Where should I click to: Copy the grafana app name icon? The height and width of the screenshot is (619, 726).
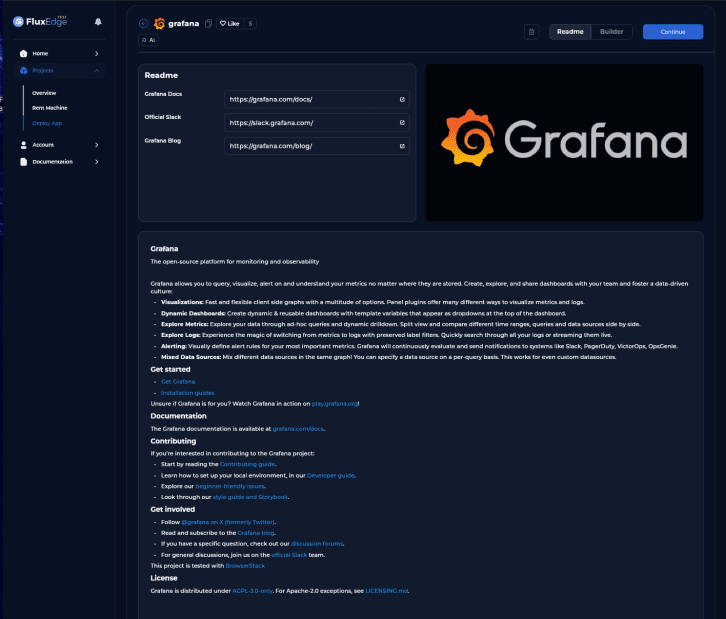coord(208,24)
